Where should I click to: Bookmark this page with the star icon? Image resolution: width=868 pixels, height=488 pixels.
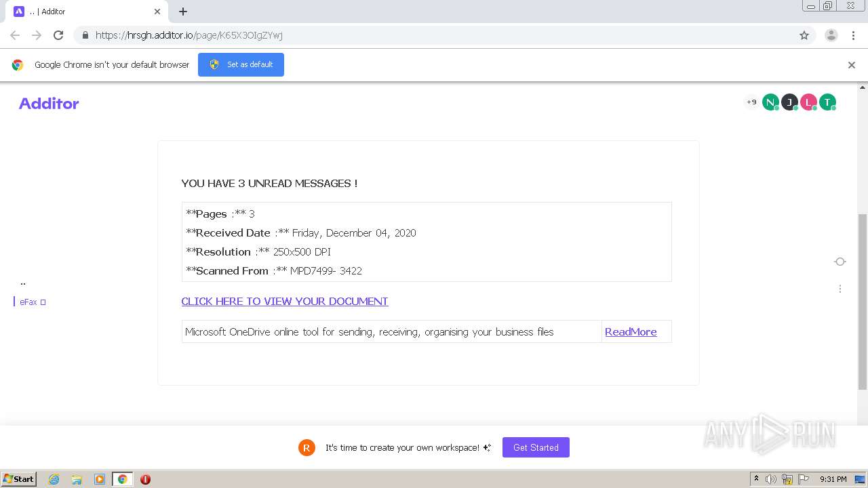(x=804, y=35)
